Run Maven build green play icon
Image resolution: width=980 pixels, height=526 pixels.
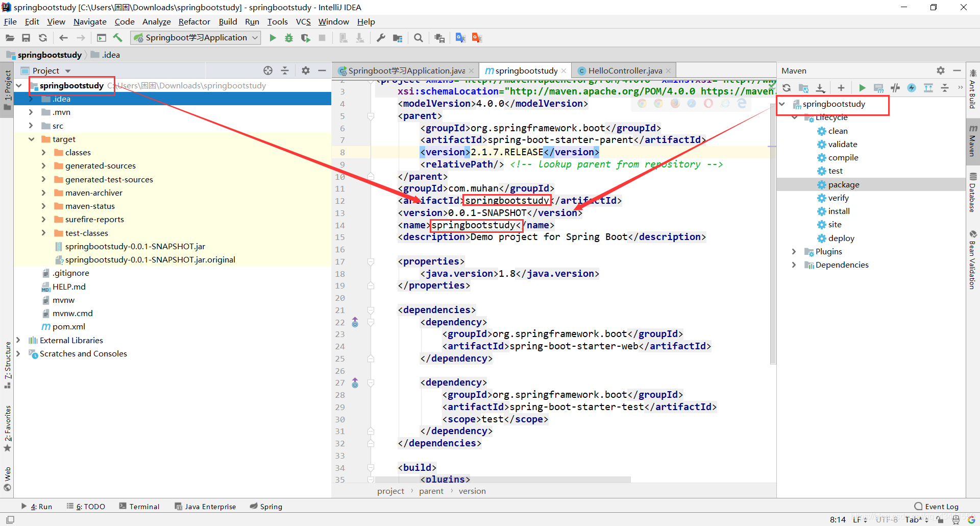click(862, 88)
